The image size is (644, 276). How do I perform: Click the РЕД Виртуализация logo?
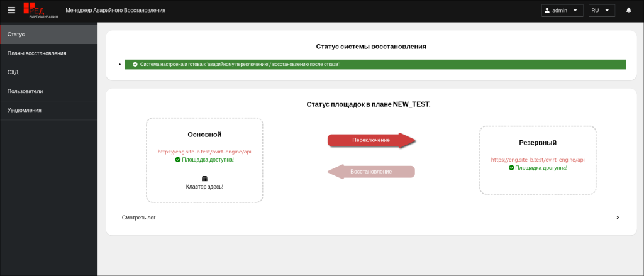[40, 11]
